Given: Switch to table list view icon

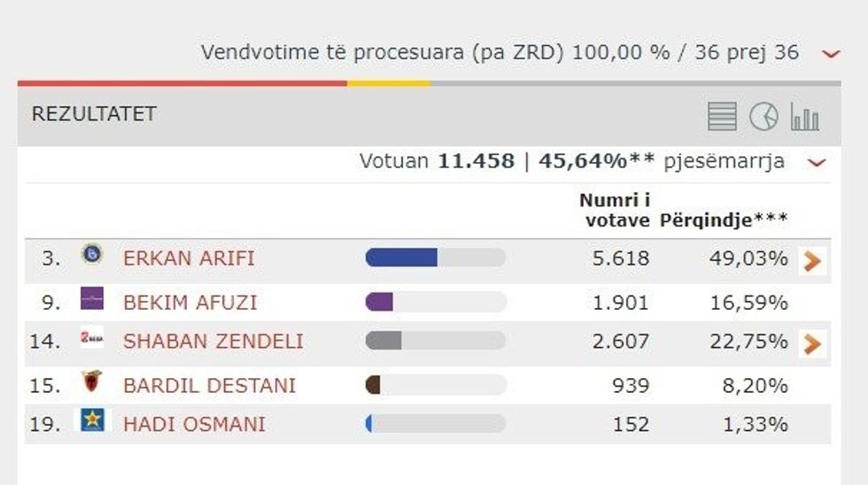Looking at the screenshot, I should click(722, 116).
